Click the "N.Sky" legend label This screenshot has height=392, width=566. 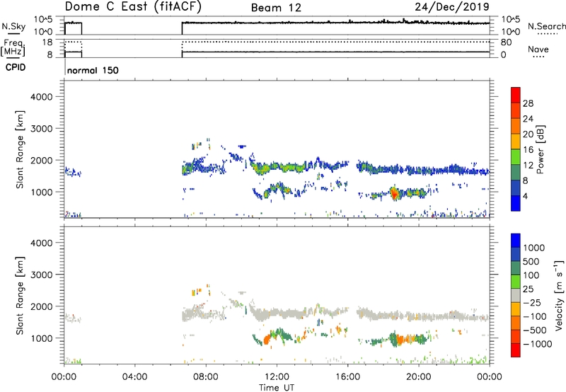13,26
